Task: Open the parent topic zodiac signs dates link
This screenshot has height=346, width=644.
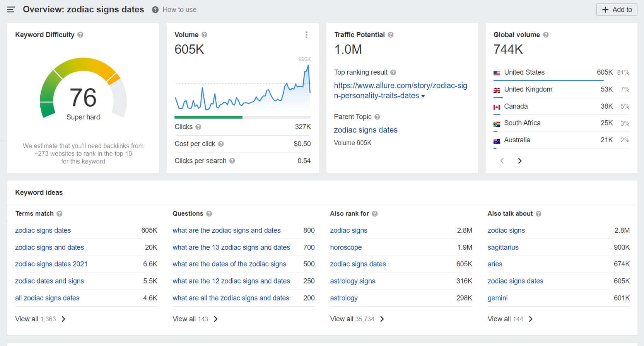Action: pyautogui.click(x=366, y=130)
